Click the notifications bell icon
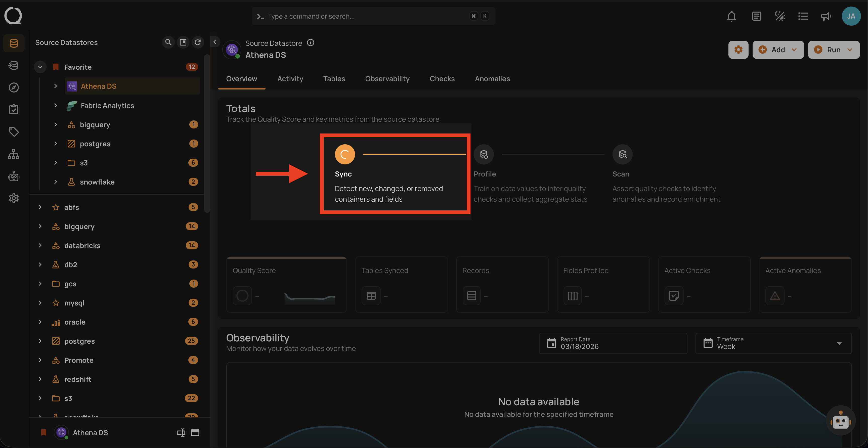 (731, 16)
